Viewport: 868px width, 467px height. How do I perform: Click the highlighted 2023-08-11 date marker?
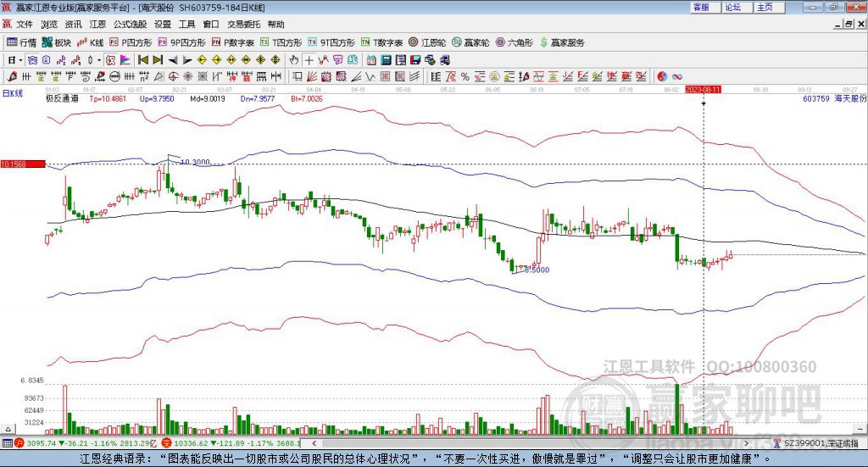pos(703,89)
